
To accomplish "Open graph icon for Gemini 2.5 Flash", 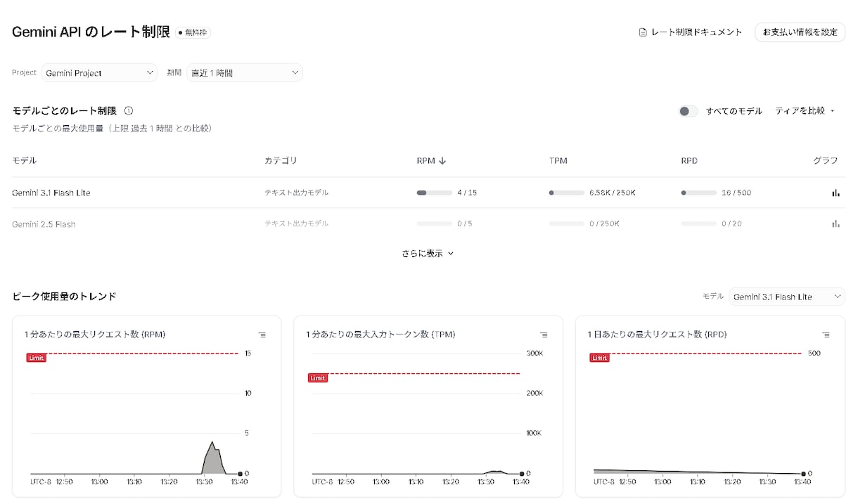I will coord(835,224).
